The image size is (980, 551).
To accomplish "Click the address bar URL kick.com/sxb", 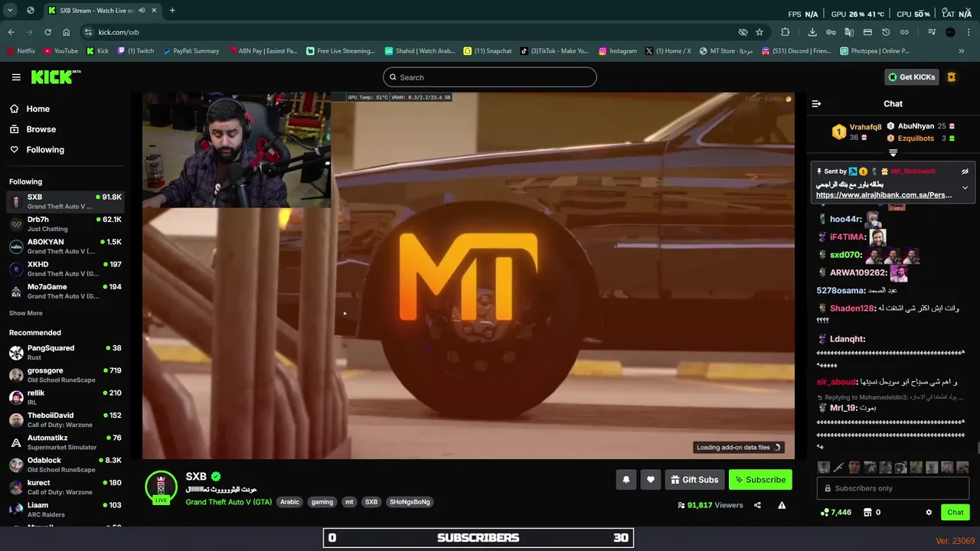I will [x=119, y=32].
